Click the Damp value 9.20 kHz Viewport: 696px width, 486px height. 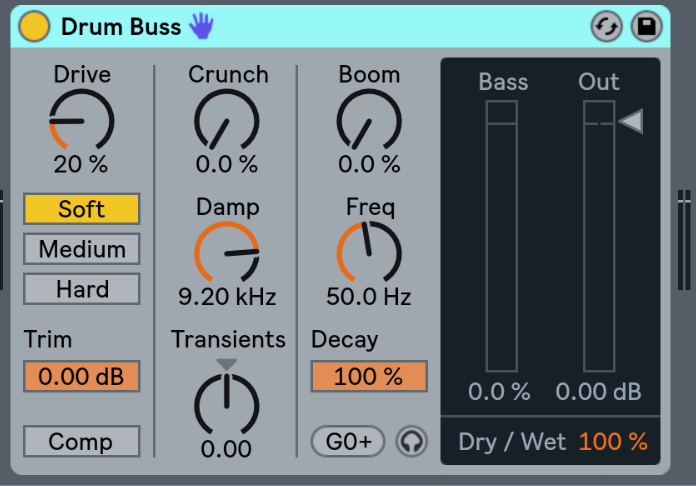[x=227, y=296]
